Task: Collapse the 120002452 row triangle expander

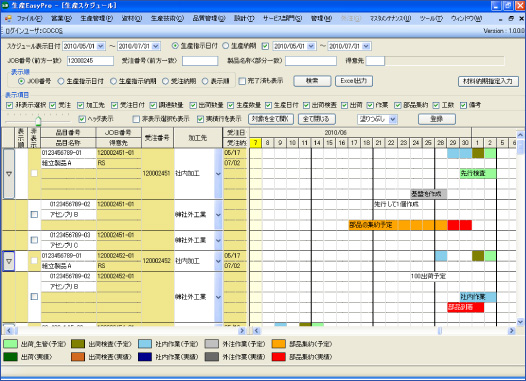Action: pos(9,261)
